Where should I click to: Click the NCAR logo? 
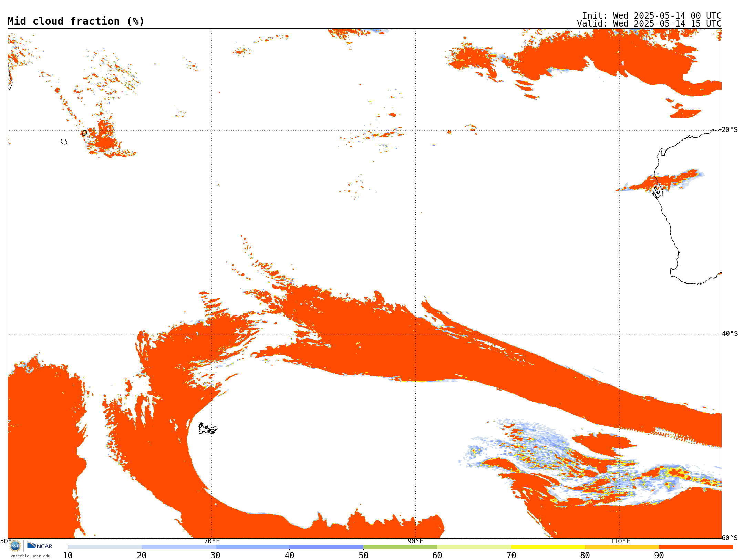tap(40, 546)
